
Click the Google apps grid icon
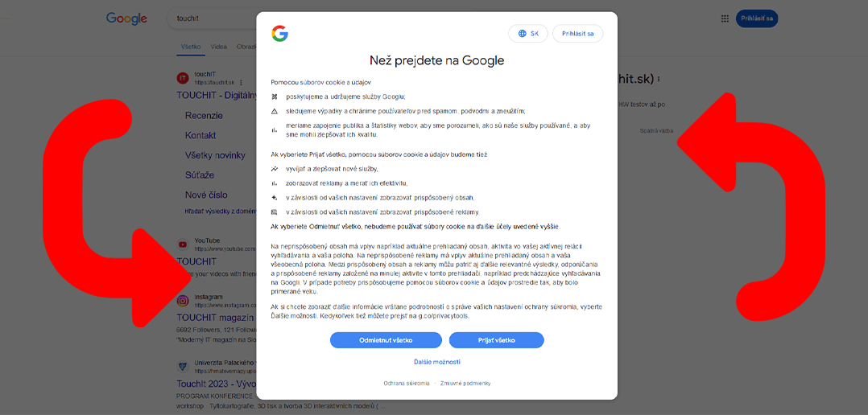725,18
